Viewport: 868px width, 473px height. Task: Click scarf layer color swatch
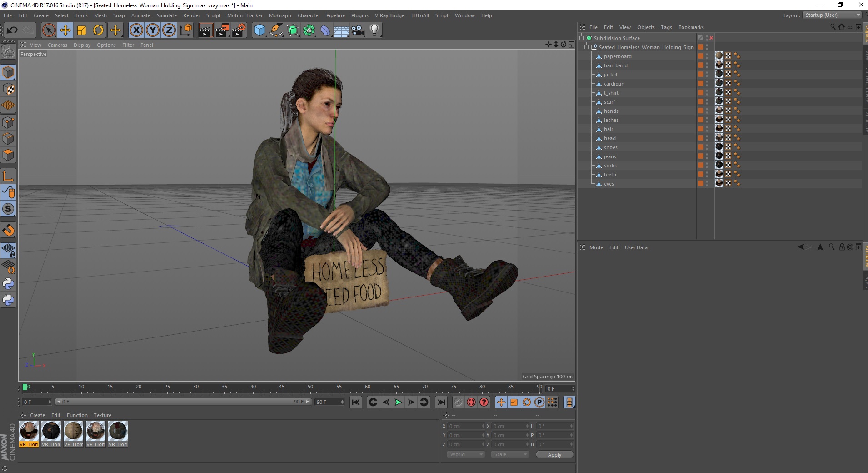(701, 102)
